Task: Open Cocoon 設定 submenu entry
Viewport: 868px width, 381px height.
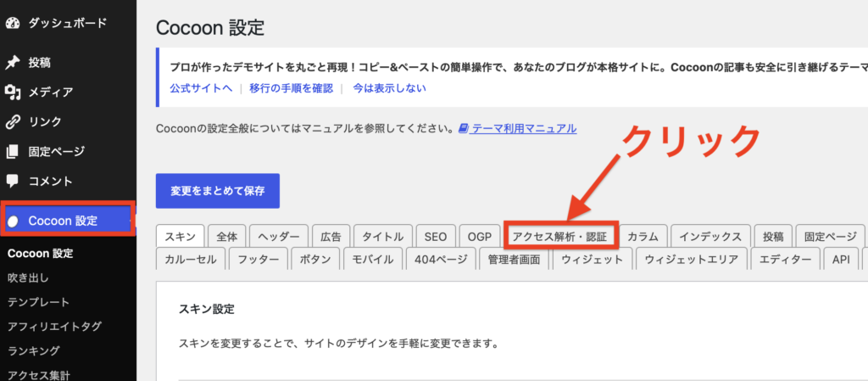Action: (x=41, y=253)
